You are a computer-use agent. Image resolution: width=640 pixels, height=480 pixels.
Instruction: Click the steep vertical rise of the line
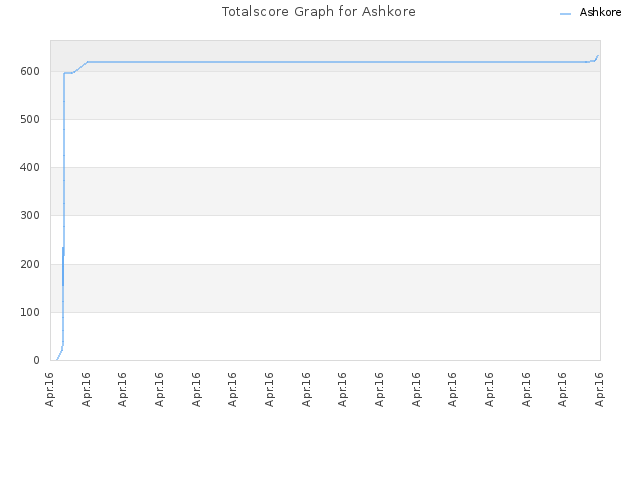pos(64,163)
